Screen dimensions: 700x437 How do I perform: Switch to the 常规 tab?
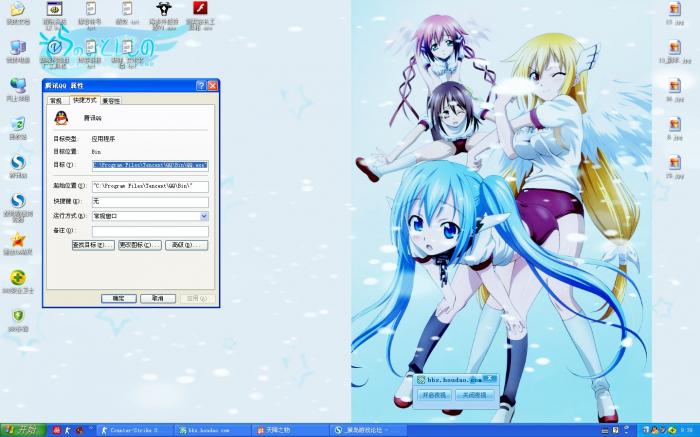[56, 101]
